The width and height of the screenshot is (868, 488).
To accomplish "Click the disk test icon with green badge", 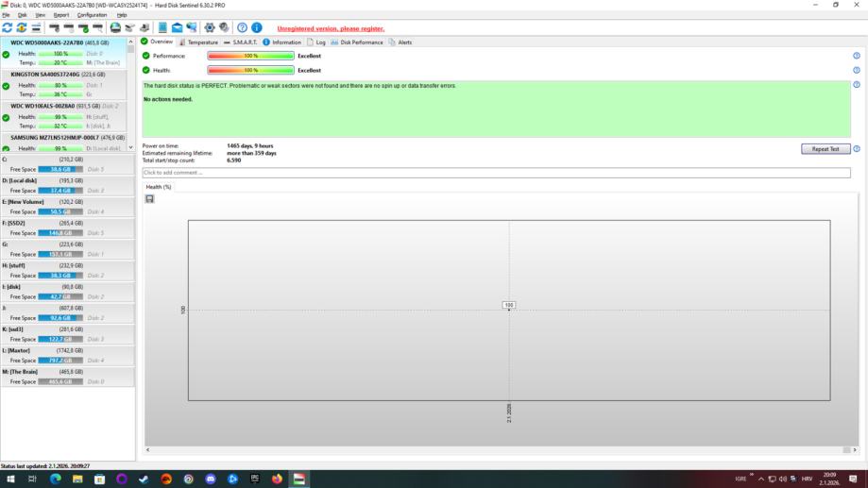I will pyautogui.click(x=83, y=27).
